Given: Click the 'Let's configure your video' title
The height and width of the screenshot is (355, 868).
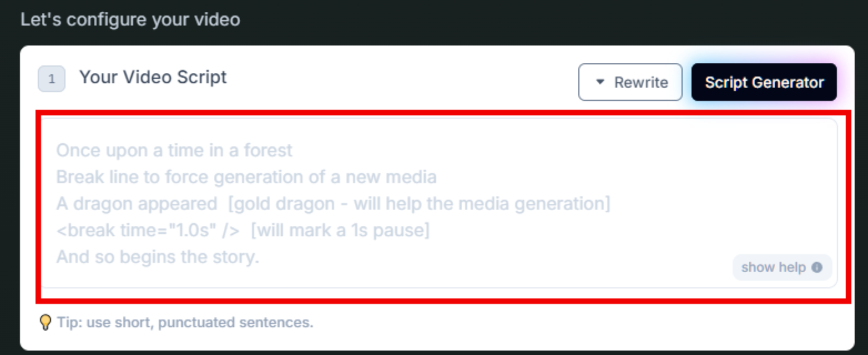Looking at the screenshot, I should coord(130,19).
